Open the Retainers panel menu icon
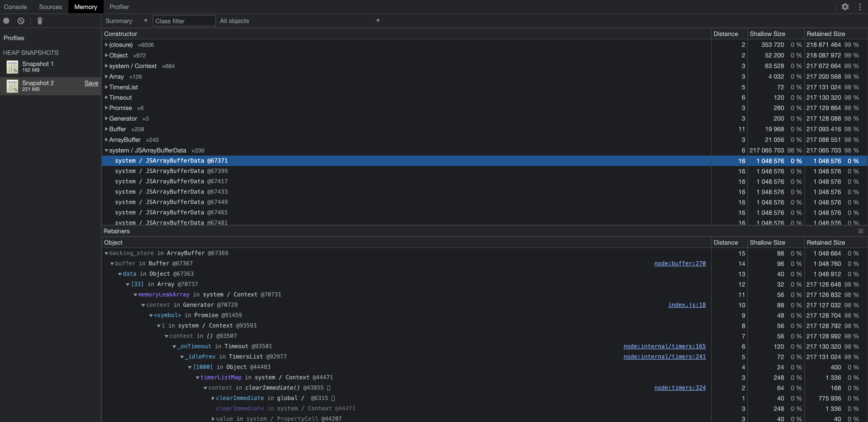Screen dimensions: 868x422 tap(860, 231)
